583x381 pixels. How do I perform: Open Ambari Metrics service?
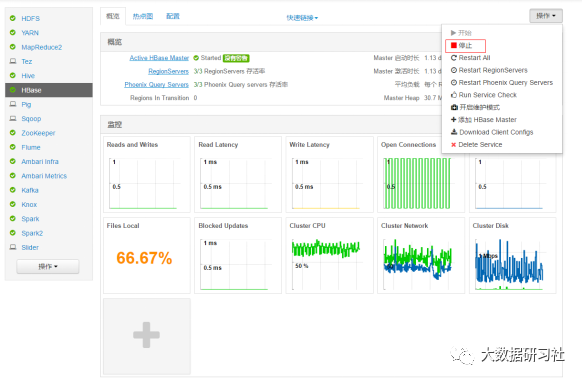tap(44, 176)
